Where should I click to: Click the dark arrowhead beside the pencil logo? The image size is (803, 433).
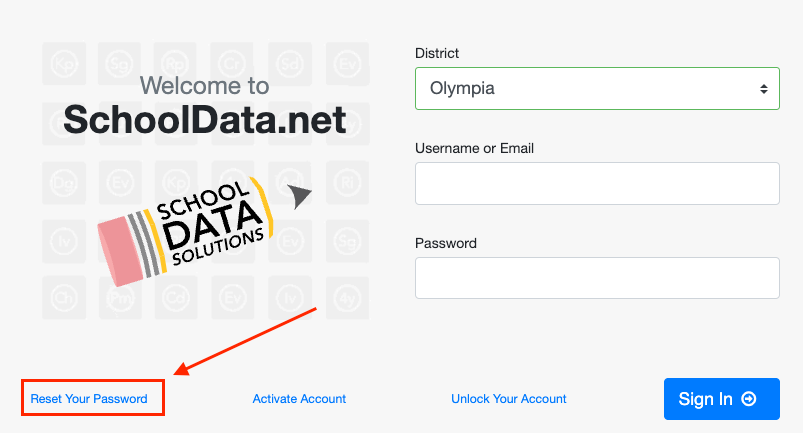[299, 196]
